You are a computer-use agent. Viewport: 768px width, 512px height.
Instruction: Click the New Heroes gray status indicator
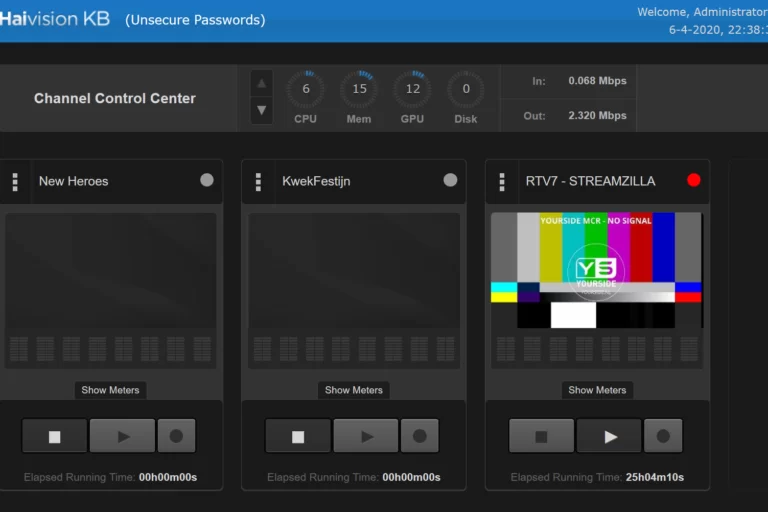point(207,180)
